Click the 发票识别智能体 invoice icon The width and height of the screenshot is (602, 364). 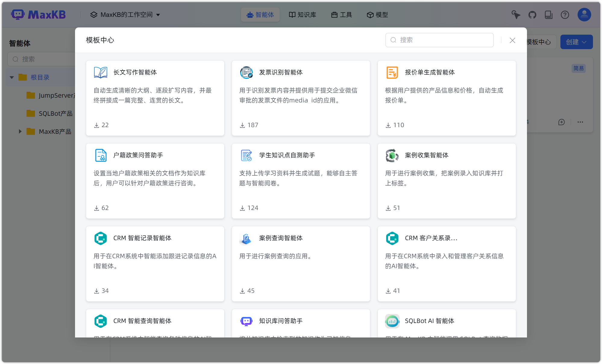246,72
